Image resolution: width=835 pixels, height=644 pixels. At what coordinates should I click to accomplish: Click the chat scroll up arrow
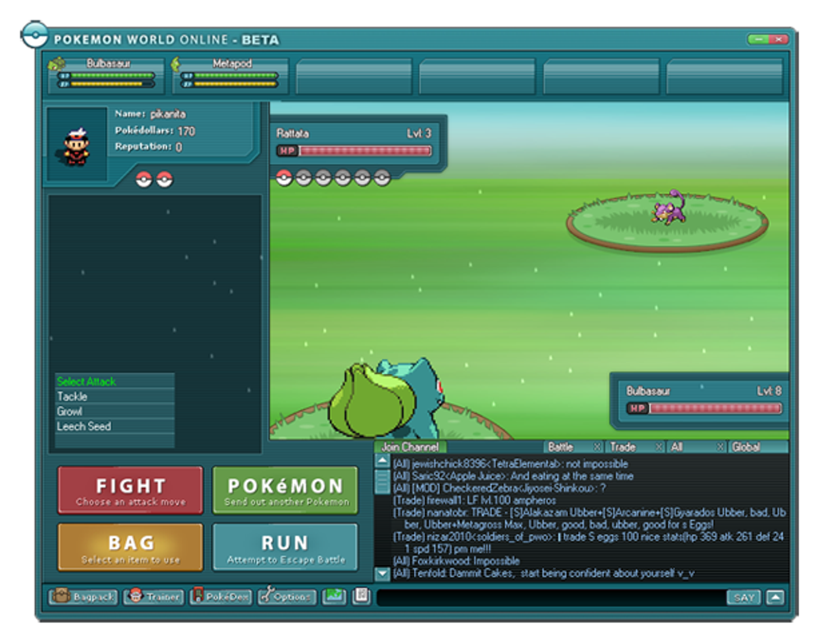tap(382, 461)
